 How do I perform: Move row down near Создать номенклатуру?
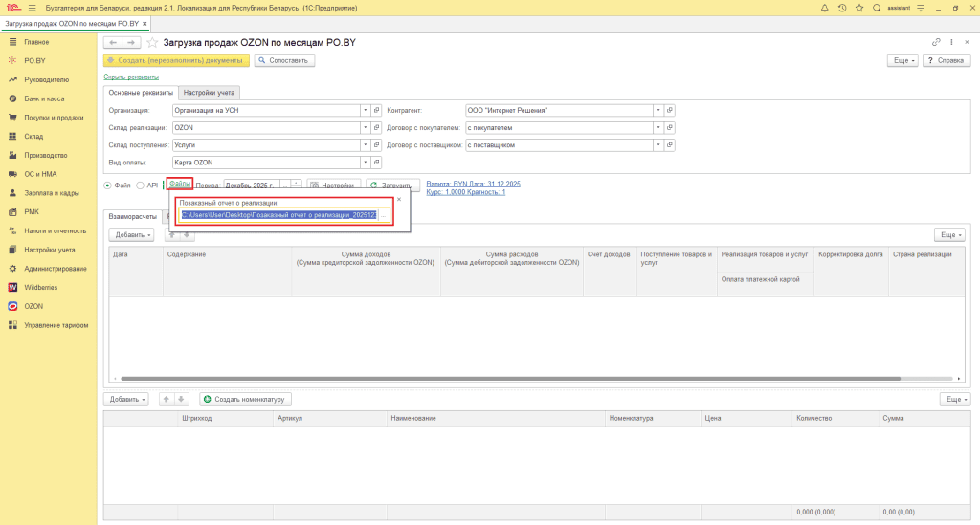click(x=181, y=399)
